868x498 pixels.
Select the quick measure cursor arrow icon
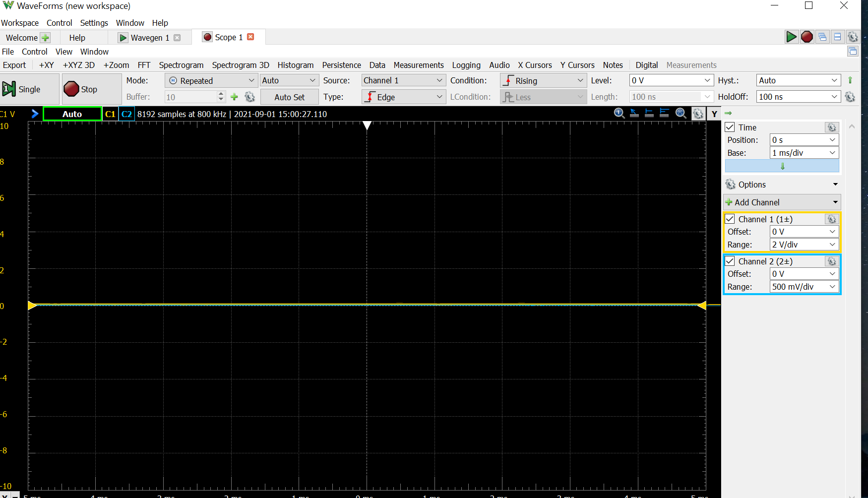coord(634,114)
